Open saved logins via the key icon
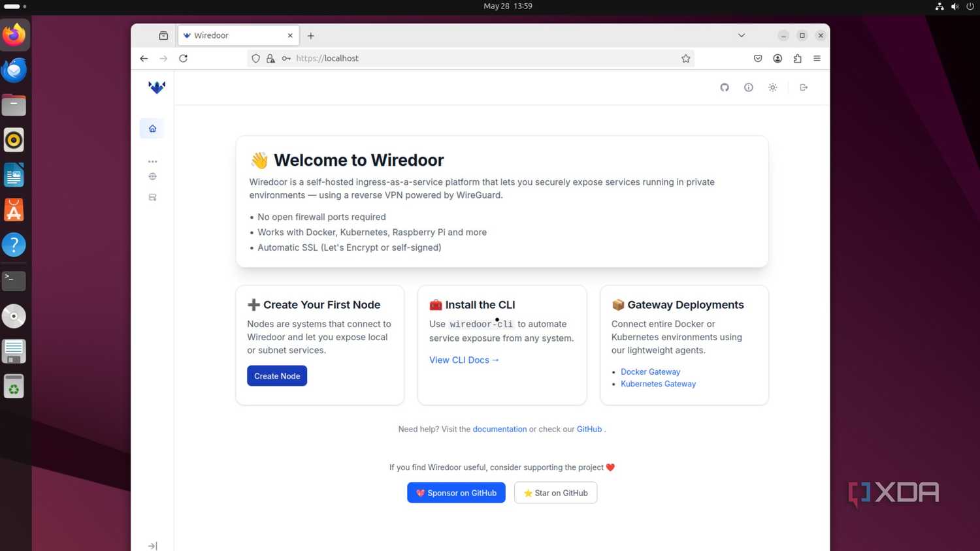Viewport: 980px width, 551px height. coord(286,58)
